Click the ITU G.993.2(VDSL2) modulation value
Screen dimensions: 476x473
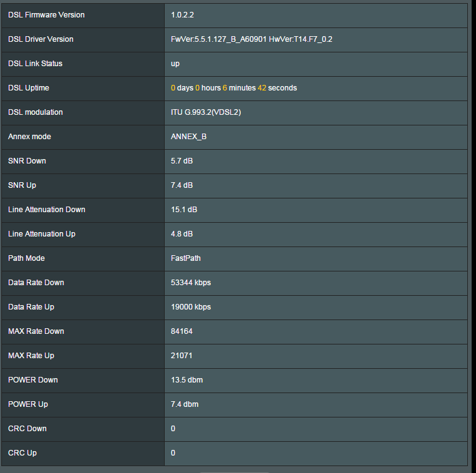(x=206, y=112)
